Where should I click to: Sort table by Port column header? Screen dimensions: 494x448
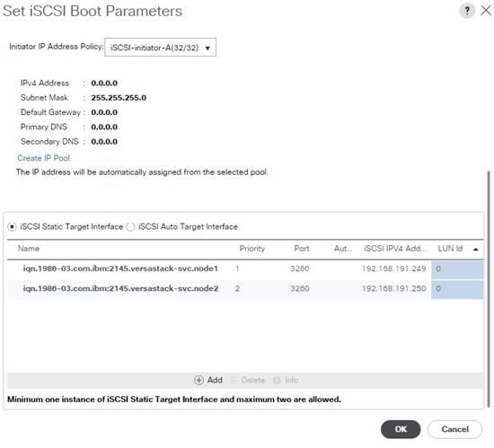point(302,249)
